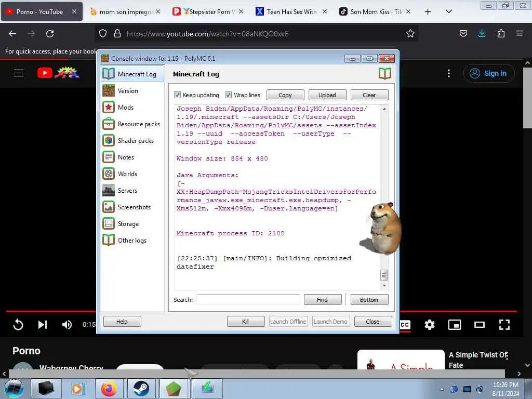Click the log scrollbar down arrow

pyautogui.click(x=384, y=285)
